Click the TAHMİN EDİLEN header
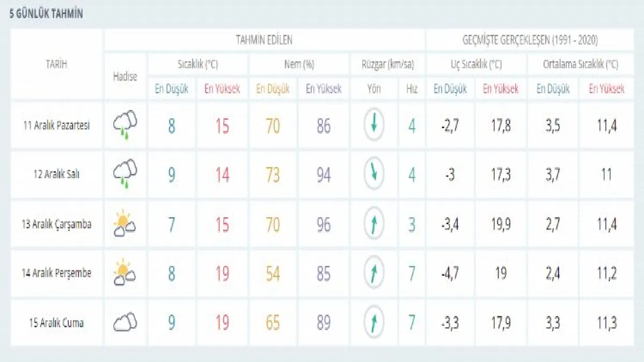 [x=264, y=40]
